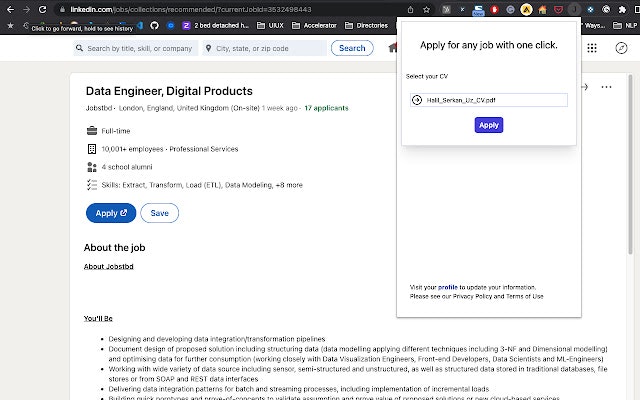640x400 pixels.
Task: Open the extension with the New badge
Action: (x=478, y=10)
